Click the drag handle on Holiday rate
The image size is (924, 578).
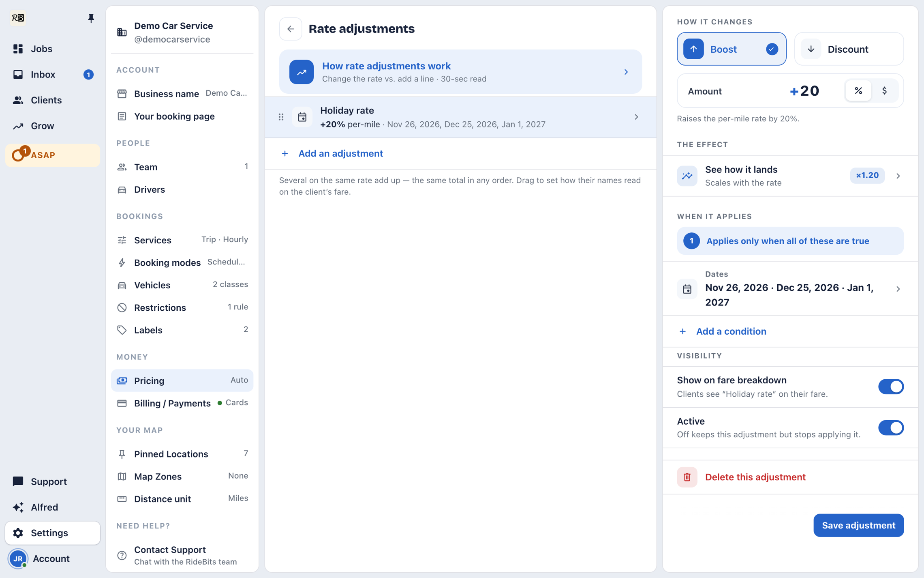tap(281, 117)
